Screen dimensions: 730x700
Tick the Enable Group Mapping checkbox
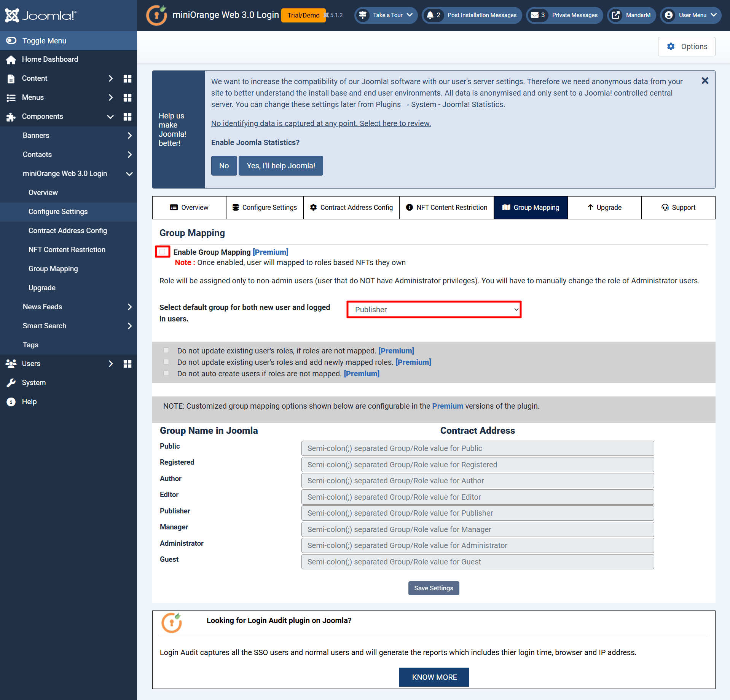(x=163, y=252)
